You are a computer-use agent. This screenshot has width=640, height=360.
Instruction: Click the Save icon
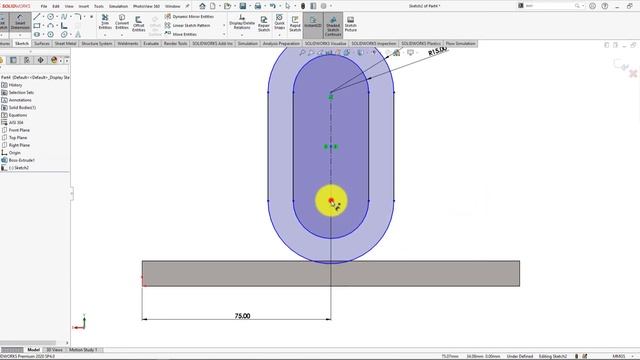point(242,6)
